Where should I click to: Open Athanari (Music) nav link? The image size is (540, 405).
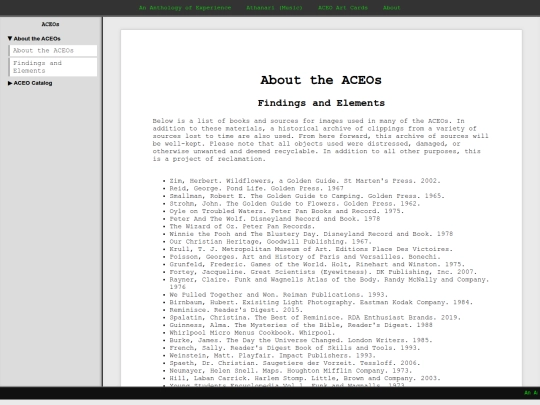coord(274,8)
